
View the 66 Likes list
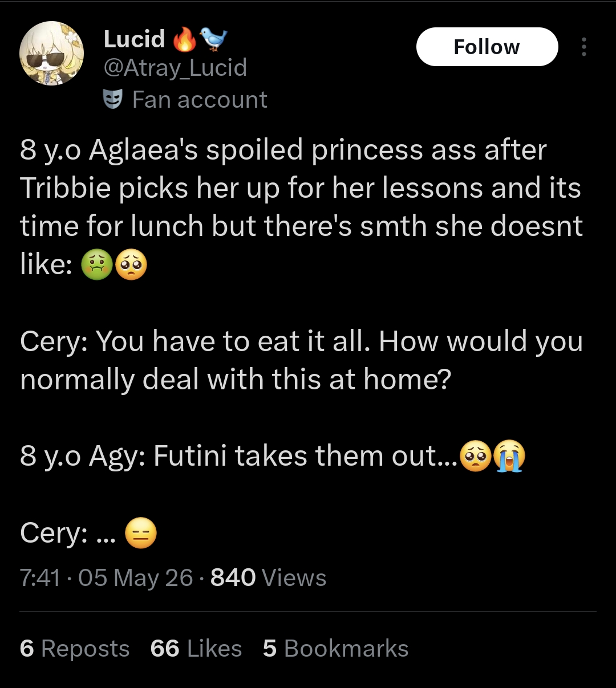click(196, 649)
